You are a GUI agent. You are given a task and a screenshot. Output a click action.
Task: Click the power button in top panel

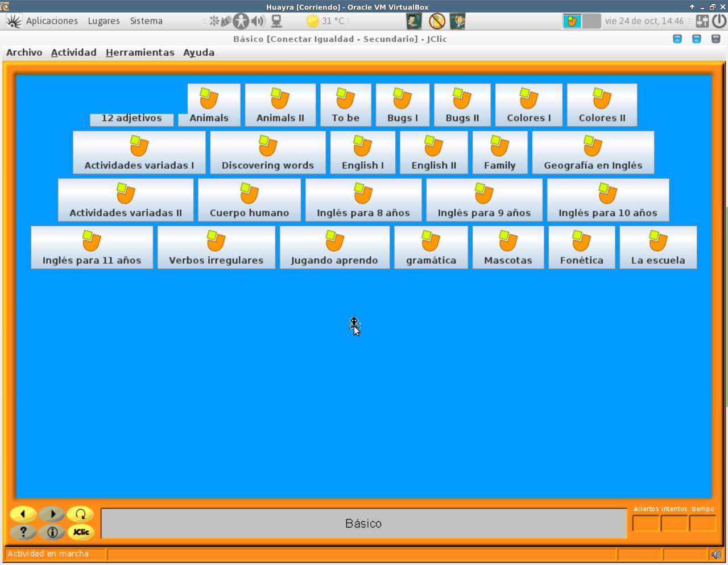tap(719, 22)
